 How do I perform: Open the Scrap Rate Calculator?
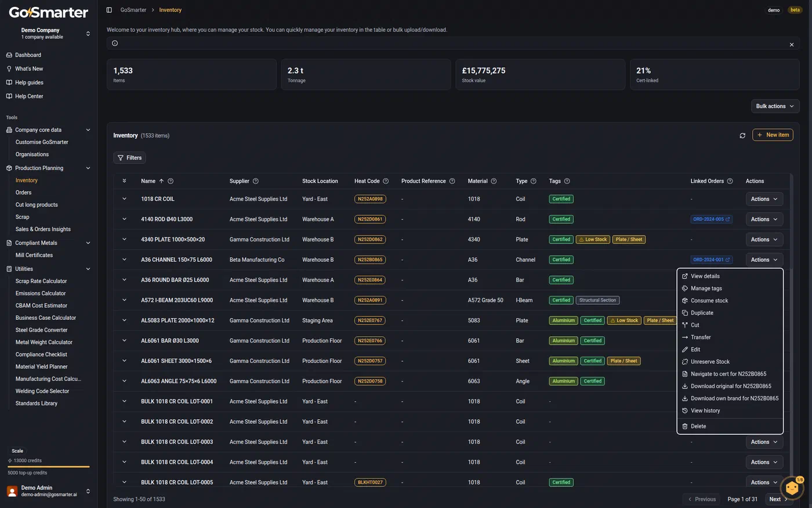tap(41, 282)
